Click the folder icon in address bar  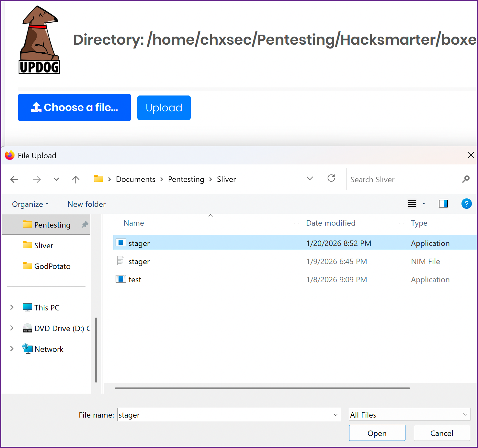[99, 179]
